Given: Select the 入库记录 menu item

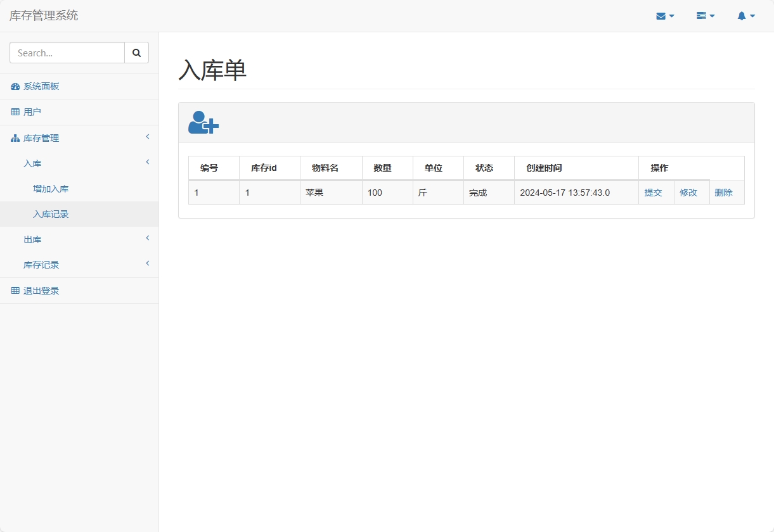Looking at the screenshot, I should click(52, 214).
